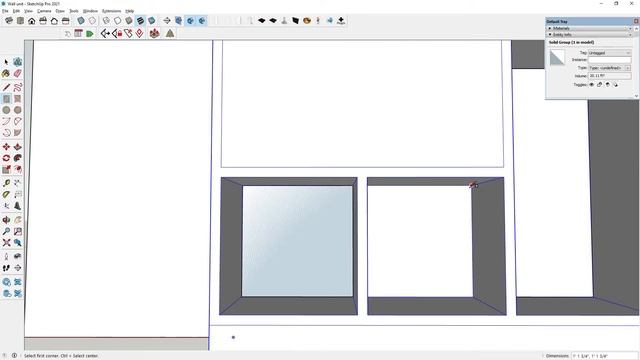This screenshot has width=640, height=360.
Task: Toggle Back Edges style
Action: pyautogui.click(x=92, y=20)
